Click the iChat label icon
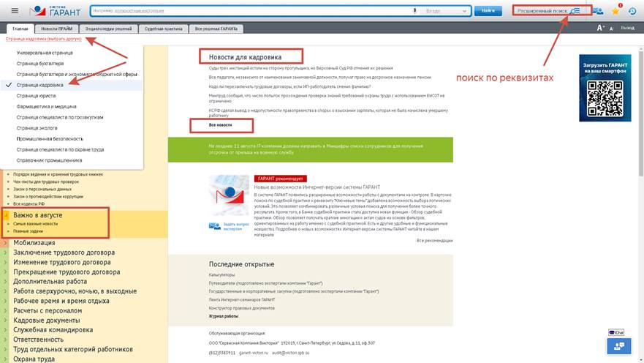The height and width of the screenshot is (363, 644). 616,332
